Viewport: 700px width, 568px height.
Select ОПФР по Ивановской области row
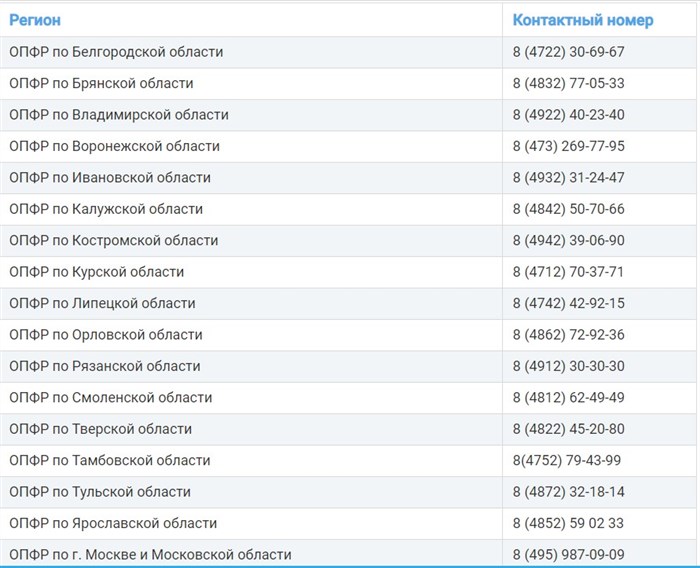point(348,178)
